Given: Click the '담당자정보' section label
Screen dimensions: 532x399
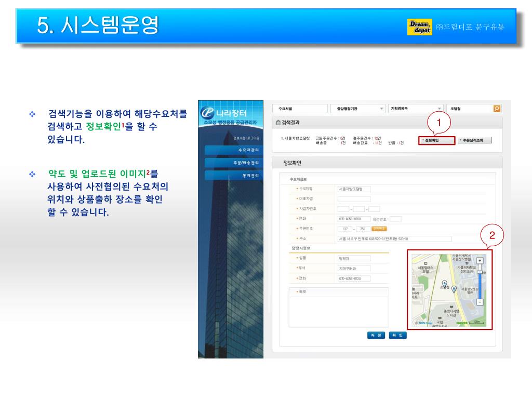Looking at the screenshot, I should coord(301,248).
